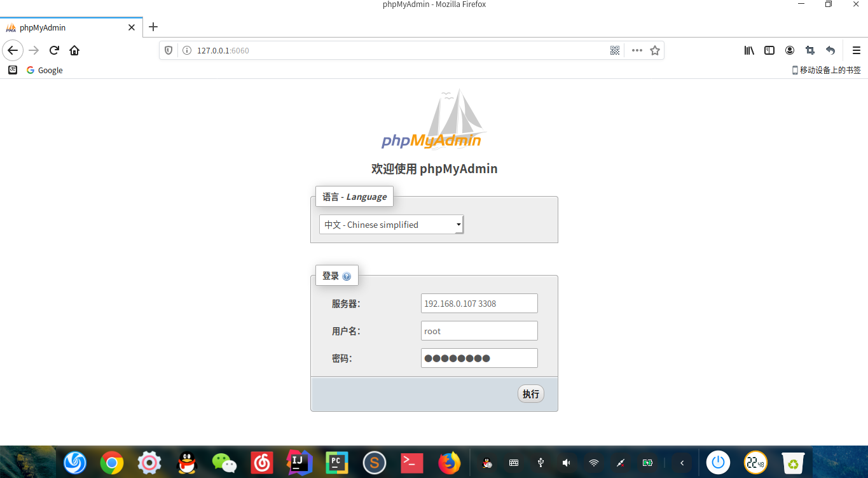Open NetEase Cloud Music in dock
The width and height of the screenshot is (868, 478).
(262, 463)
